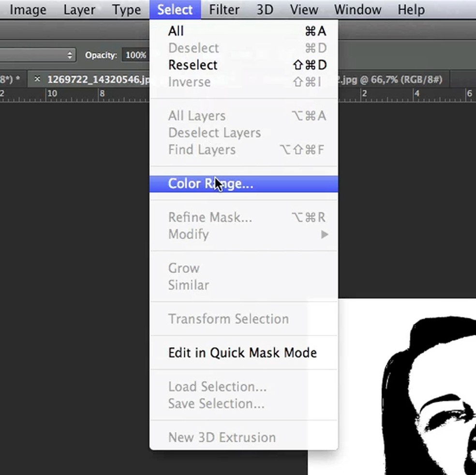476x475 pixels.
Task: Choose Load Selection menu entry
Action: tap(244, 387)
